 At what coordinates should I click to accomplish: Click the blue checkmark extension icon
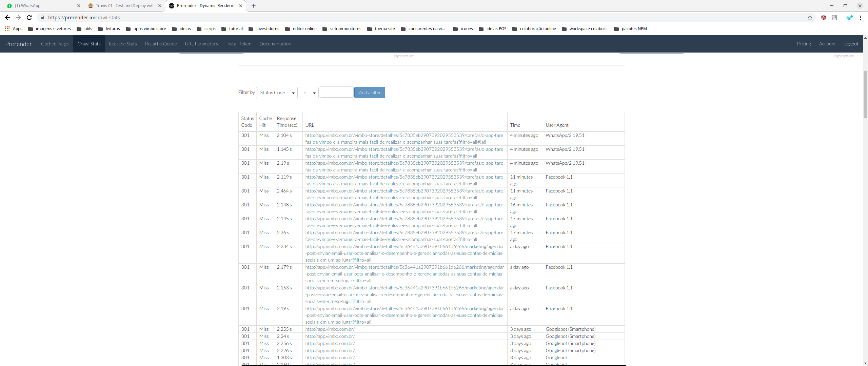850,18
